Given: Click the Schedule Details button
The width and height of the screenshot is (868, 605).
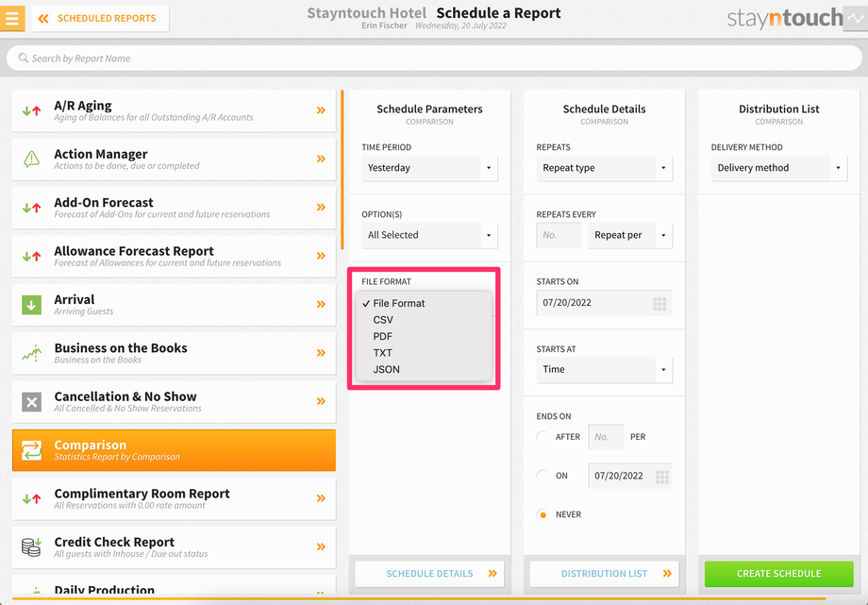Looking at the screenshot, I should pos(429,574).
